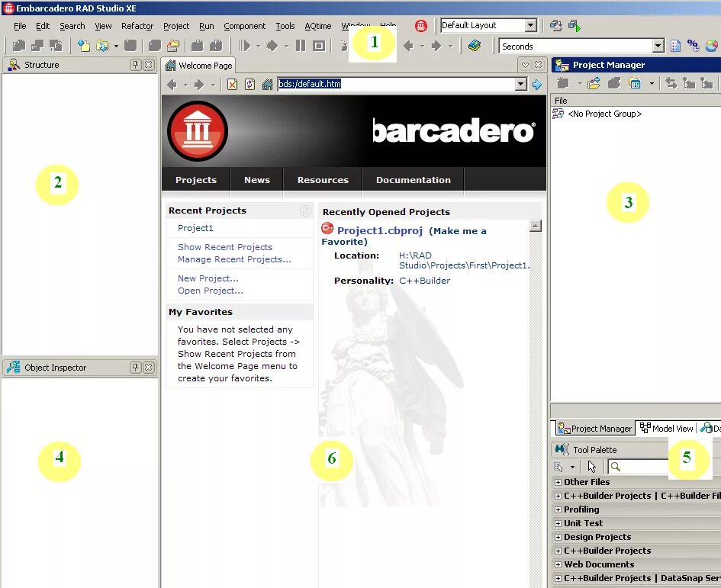Expand the Profiling palette category
The width and height of the screenshot is (721, 588).
558,510
